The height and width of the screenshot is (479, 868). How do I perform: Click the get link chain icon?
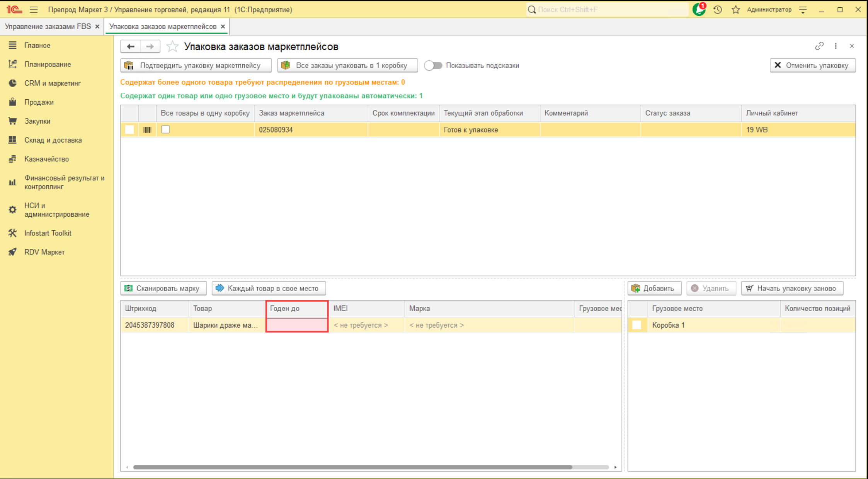click(x=819, y=46)
